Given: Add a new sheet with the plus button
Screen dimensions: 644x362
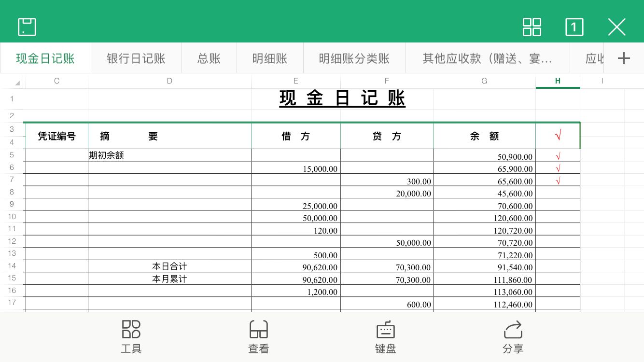Looking at the screenshot, I should click(x=624, y=57).
